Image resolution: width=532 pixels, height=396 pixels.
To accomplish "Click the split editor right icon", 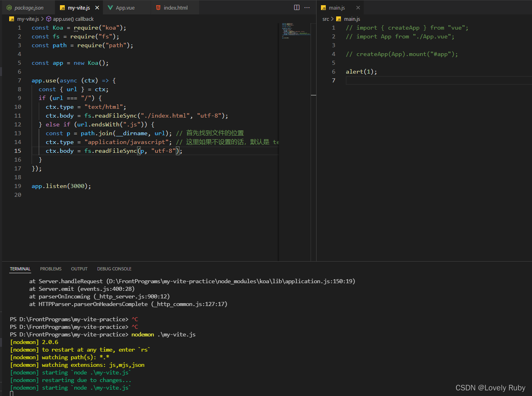I will click(297, 8).
